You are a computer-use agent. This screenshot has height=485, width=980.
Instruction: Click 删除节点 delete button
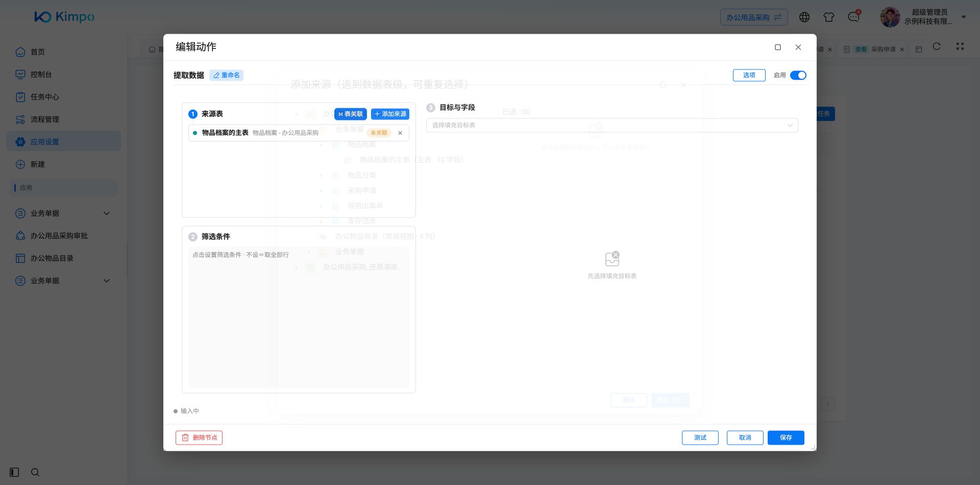[x=199, y=438]
